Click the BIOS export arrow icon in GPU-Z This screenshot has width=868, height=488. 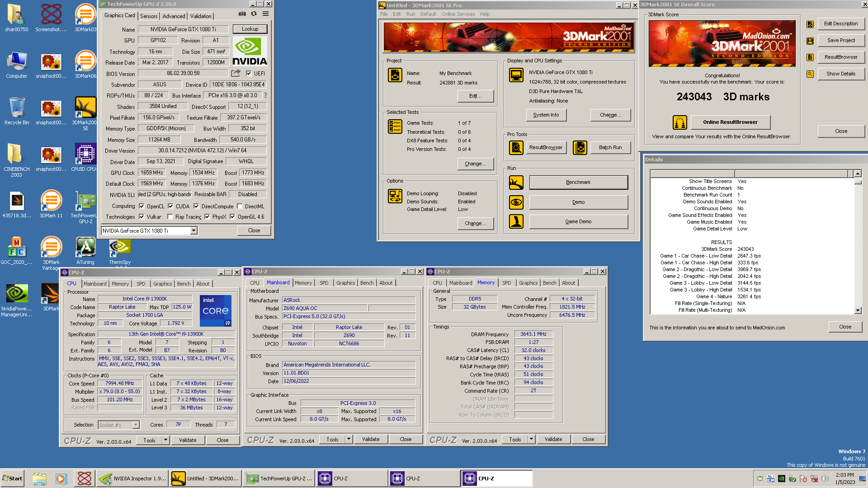click(236, 73)
